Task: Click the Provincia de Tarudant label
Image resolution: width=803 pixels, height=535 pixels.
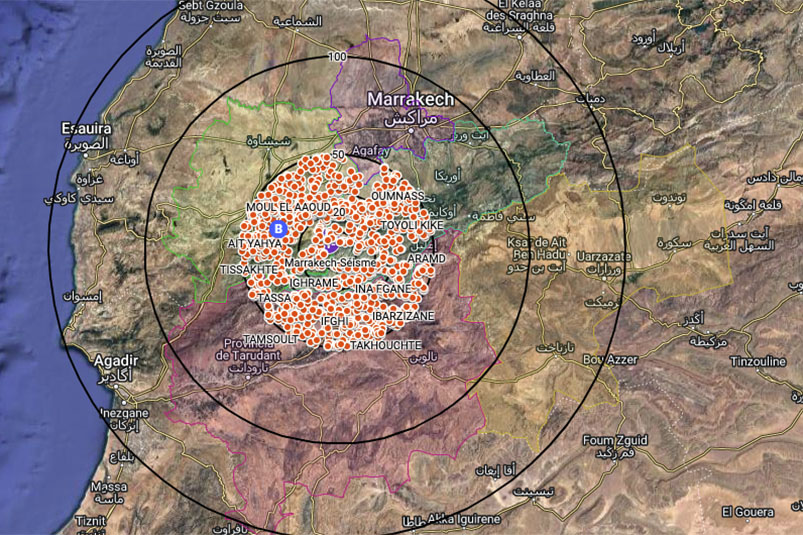Action: click(x=248, y=350)
